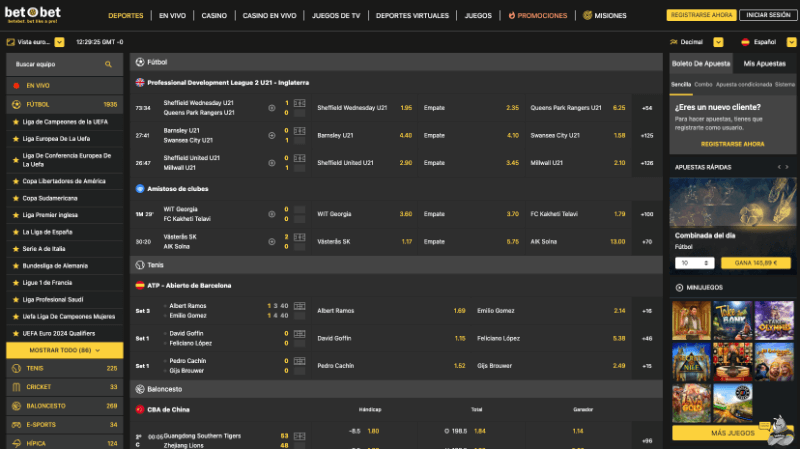Image resolution: width=800 pixels, height=449 pixels.
Task: Click star icon beside Serie A de Italia
Action: point(16,249)
